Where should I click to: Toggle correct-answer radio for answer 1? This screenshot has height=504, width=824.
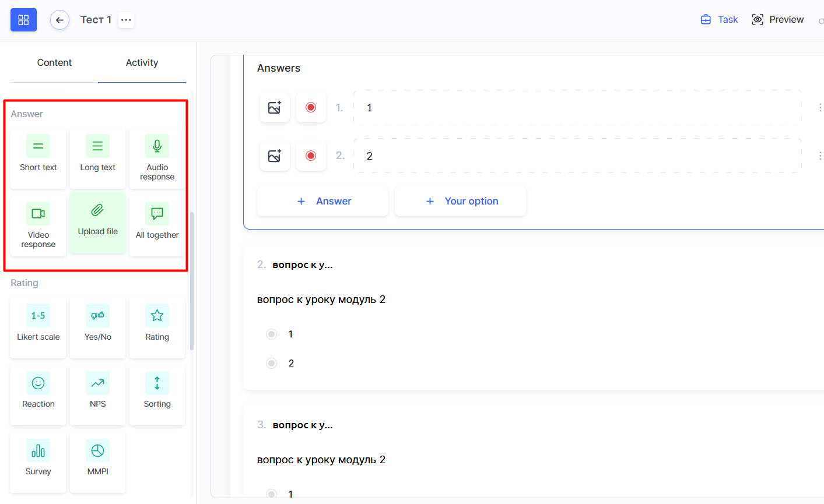(x=311, y=107)
